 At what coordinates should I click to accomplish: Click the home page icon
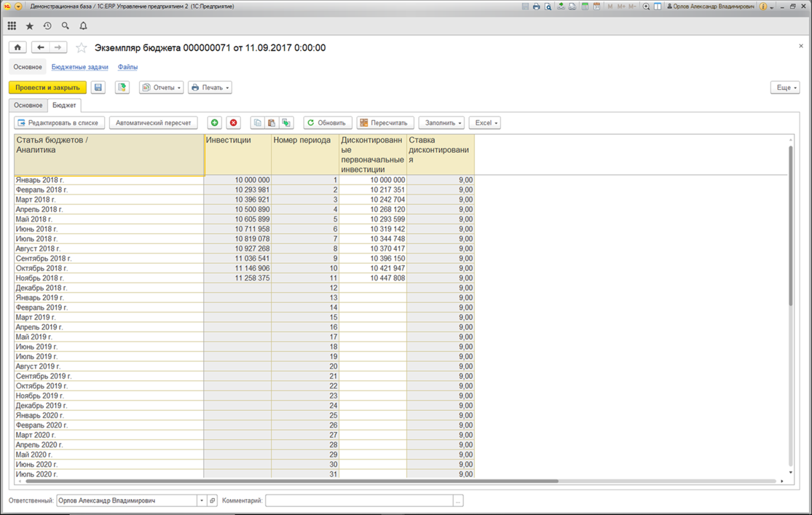coord(18,47)
